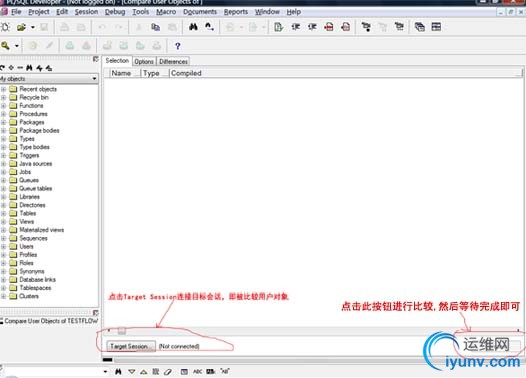Screen dimensions: 526x378
Task: Click the Target Session button
Action: click(131, 346)
